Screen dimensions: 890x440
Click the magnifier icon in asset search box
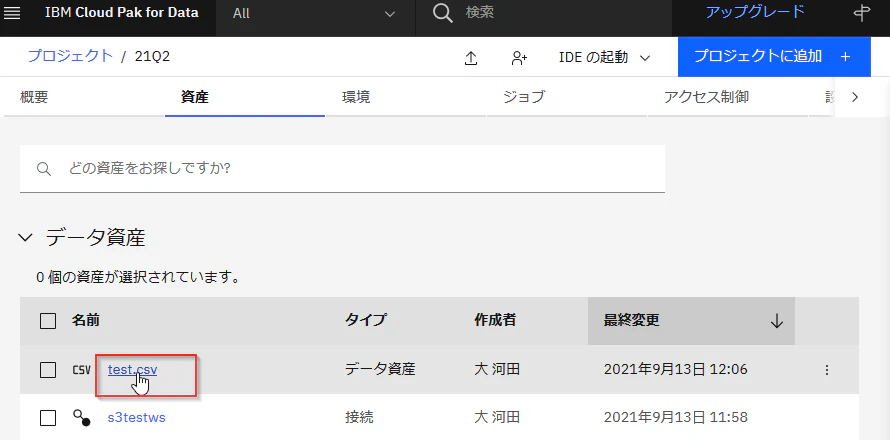click(44, 169)
